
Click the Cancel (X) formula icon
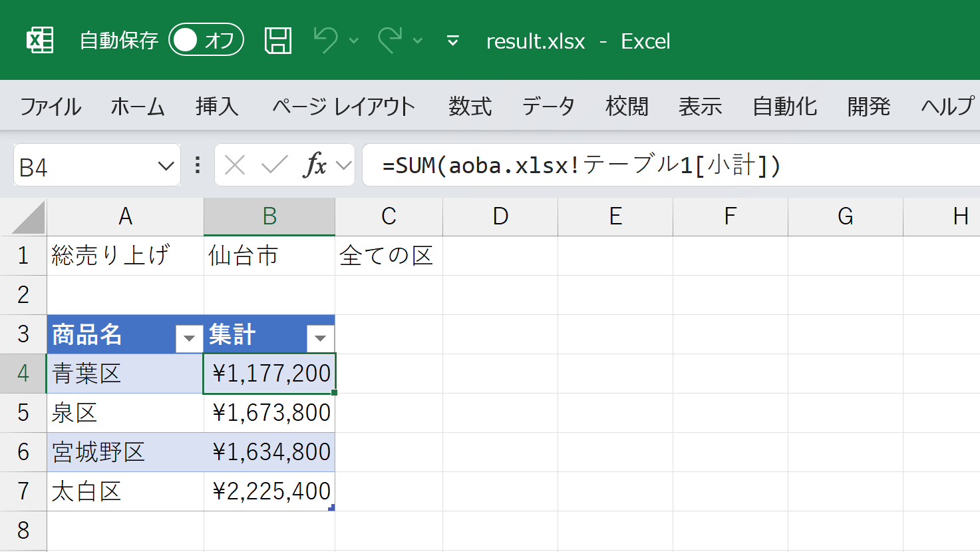click(x=235, y=165)
